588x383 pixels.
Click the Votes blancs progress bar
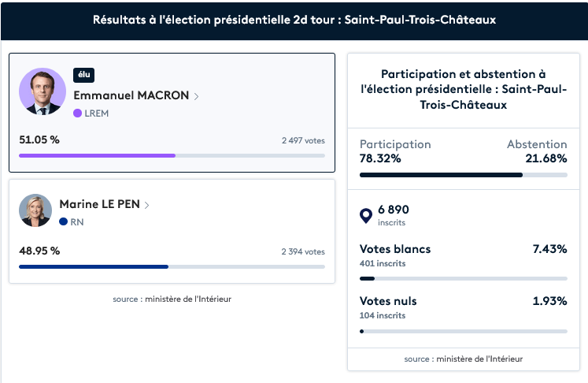click(x=463, y=278)
